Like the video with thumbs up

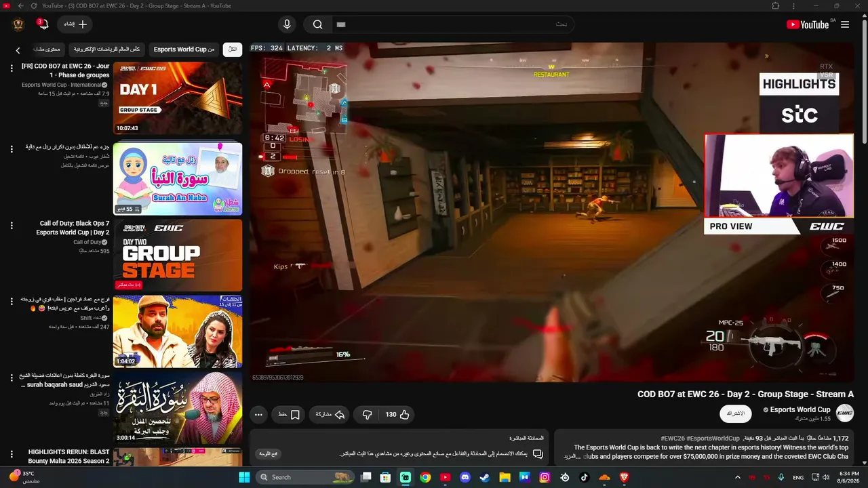[x=398, y=414]
